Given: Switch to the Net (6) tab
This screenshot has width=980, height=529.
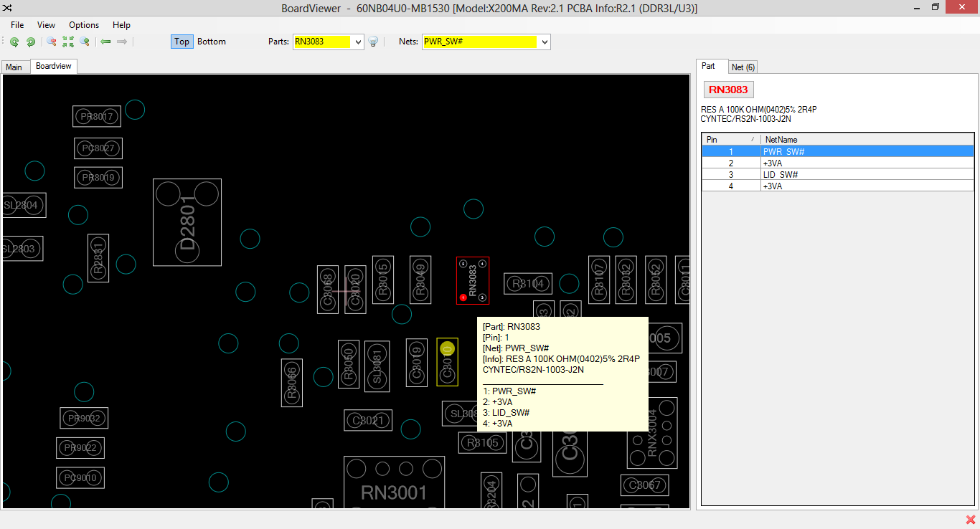Looking at the screenshot, I should coord(743,67).
